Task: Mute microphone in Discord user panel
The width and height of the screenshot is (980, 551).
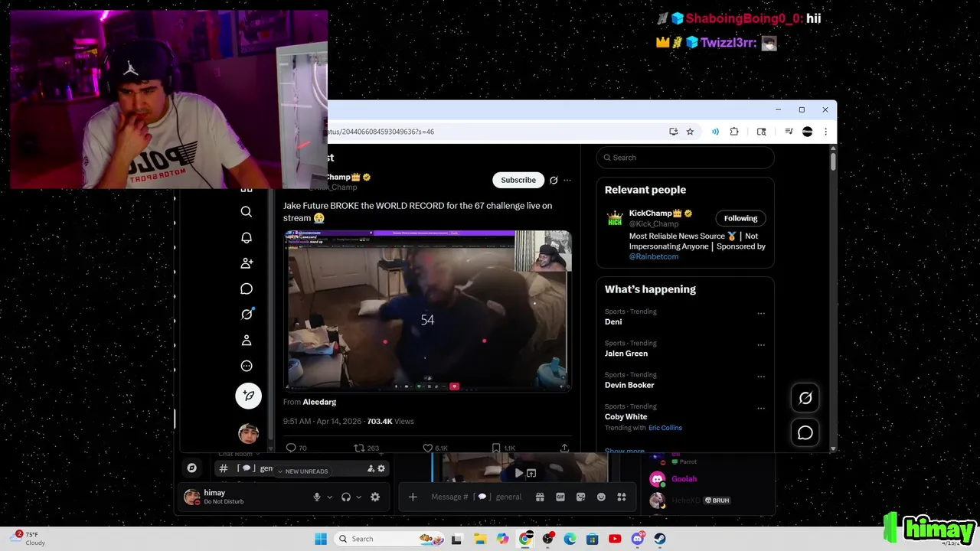Action: point(317,497)
